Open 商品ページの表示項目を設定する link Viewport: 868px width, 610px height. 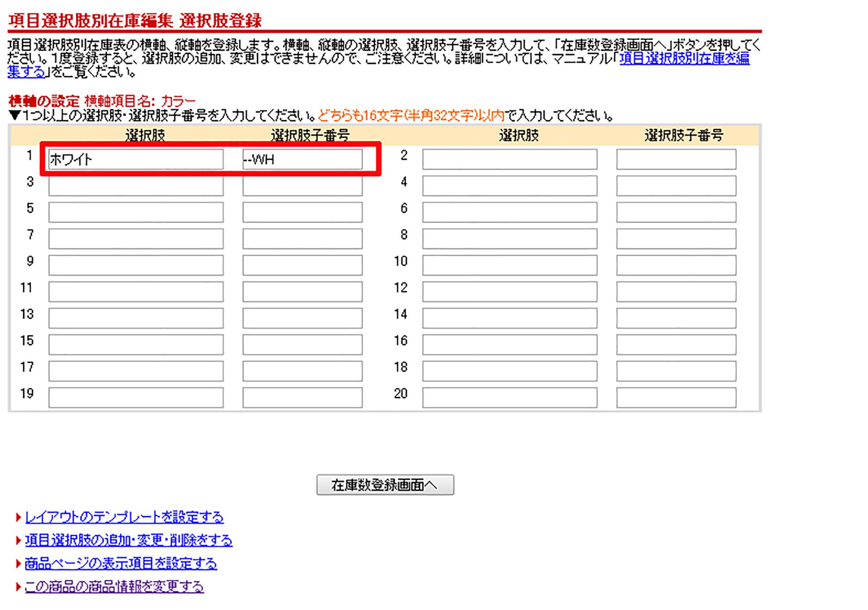tap(121, 563)
